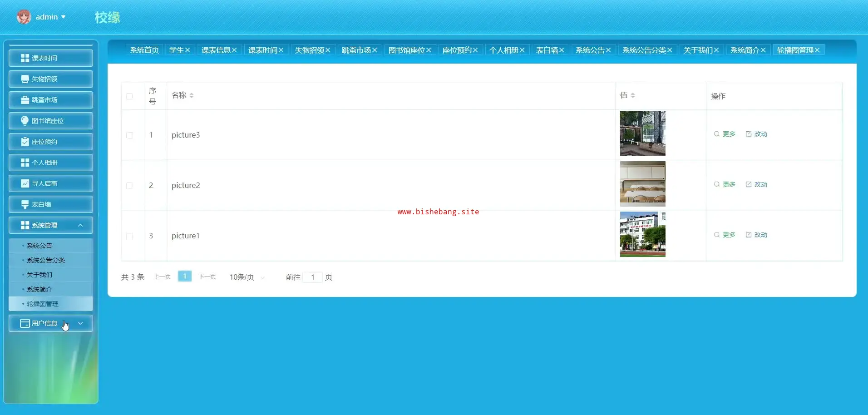Check the checkbox for picture3 row
868x415 pixels.
pos(129,135)
